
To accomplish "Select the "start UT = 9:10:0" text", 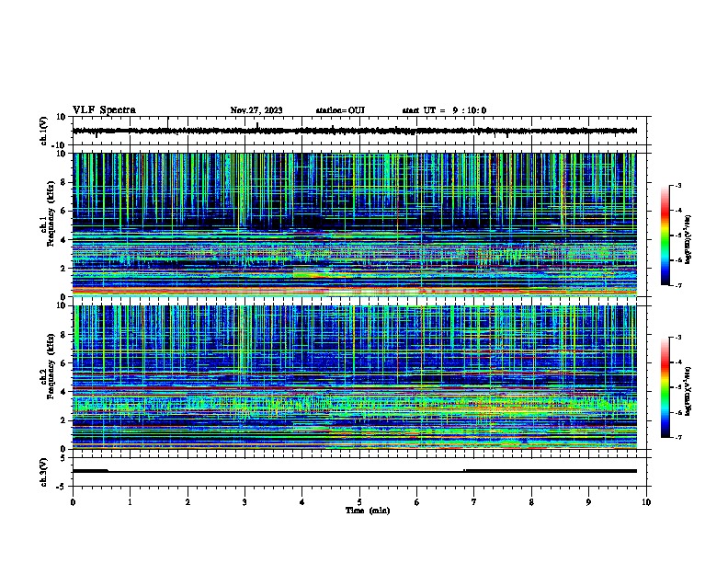I will point(444,110).
